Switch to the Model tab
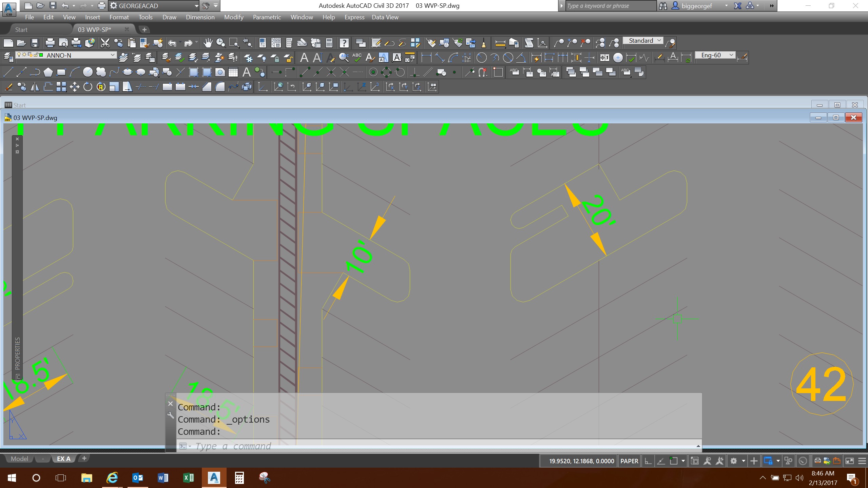The height and width of the screenshot is (488, 868). [x=19, y=459]
